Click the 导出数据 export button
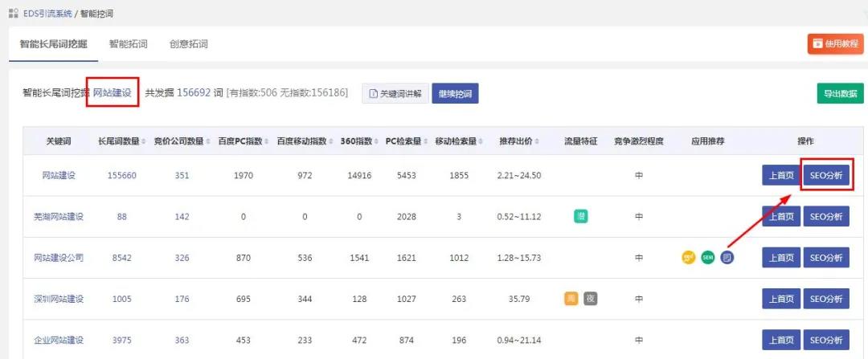Image resolution: width=868 pixels, height=359 pixels. [x=841, y=93]
